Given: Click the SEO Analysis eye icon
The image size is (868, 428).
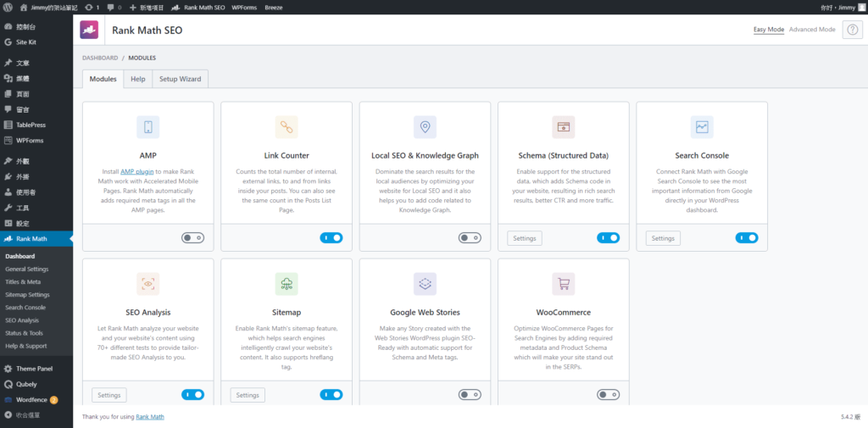Looking at the screenshot, I should 147,283.
